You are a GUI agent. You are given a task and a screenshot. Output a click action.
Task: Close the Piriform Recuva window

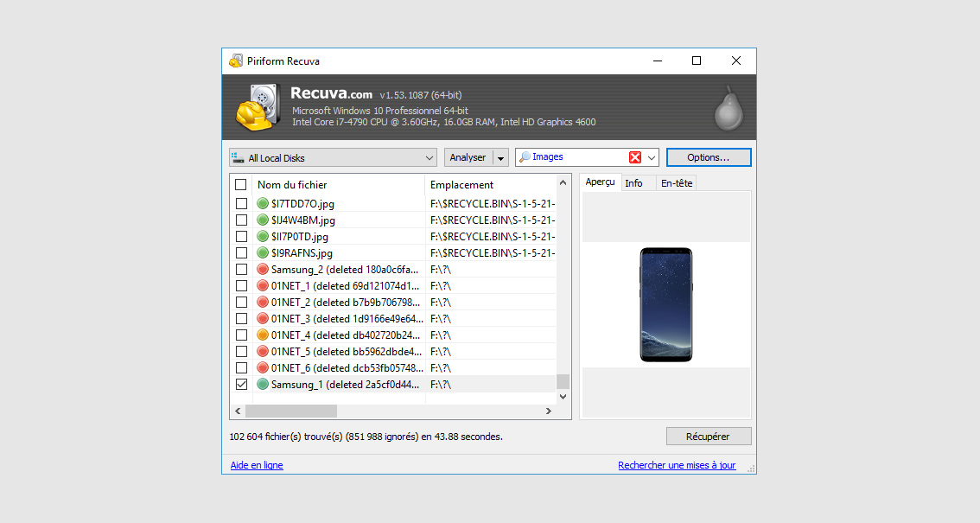pyautogui.click(x=736, y=61)
